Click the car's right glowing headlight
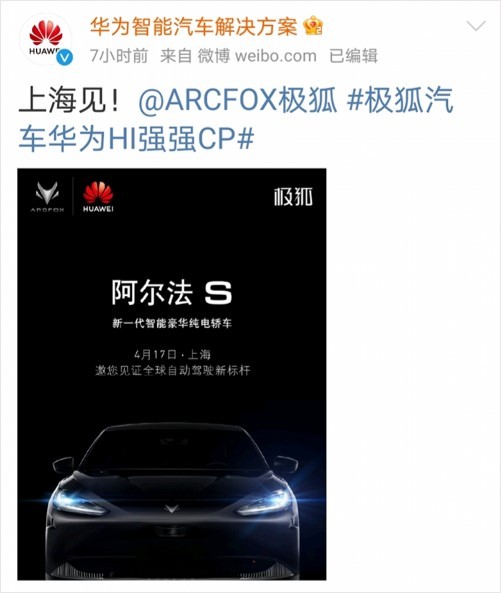The width and height of the screenshot is (501, 593). click(x=265, y=503)
